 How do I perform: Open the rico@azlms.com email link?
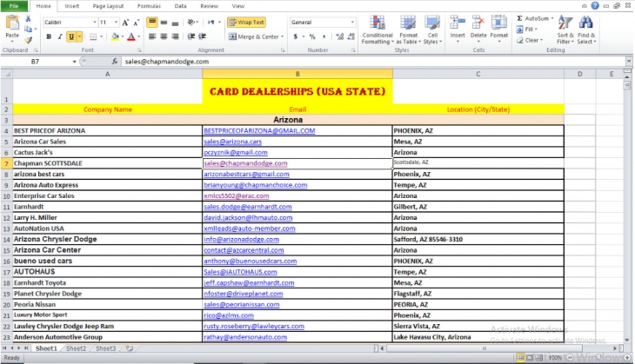(229, 315)
